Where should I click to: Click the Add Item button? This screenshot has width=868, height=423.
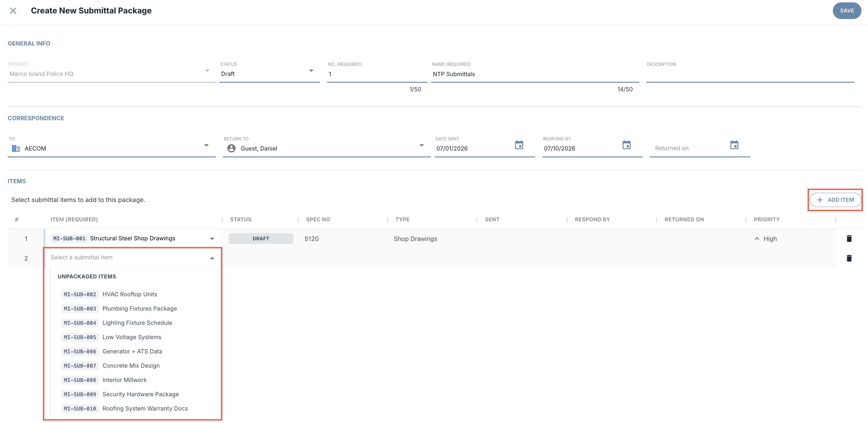click(835, 200)
